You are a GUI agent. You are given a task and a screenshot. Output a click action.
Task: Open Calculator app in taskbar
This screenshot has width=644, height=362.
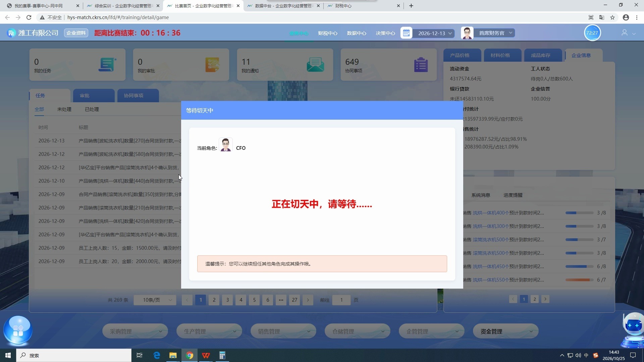coord(222,355)
